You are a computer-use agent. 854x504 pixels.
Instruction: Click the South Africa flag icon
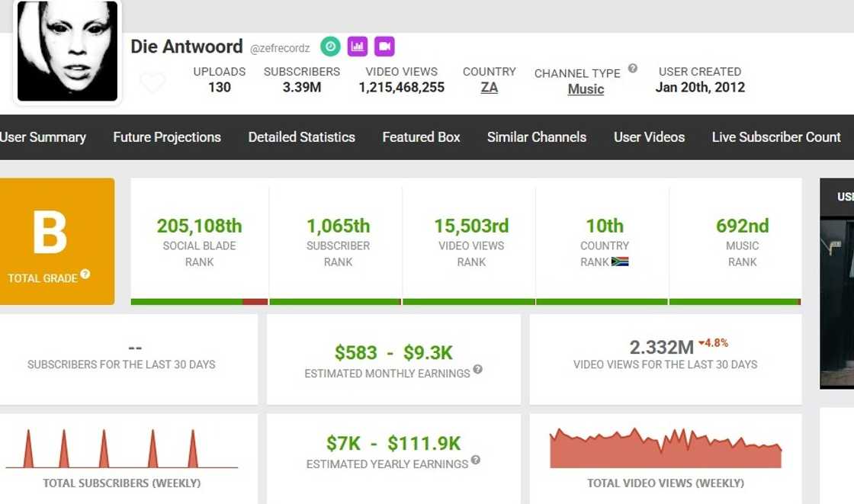[620, 262]
